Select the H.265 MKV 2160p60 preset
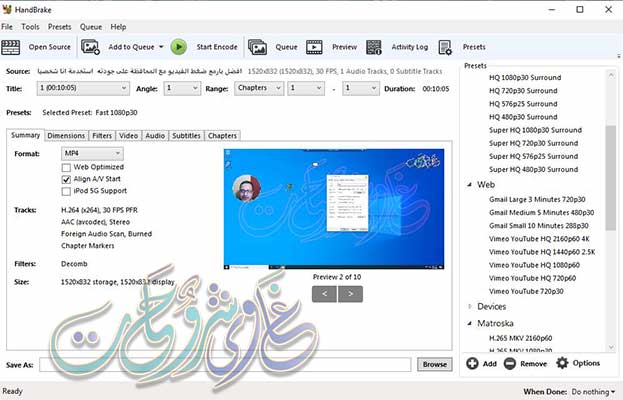Viewport: 623px width, 400px height. point(520,338)
